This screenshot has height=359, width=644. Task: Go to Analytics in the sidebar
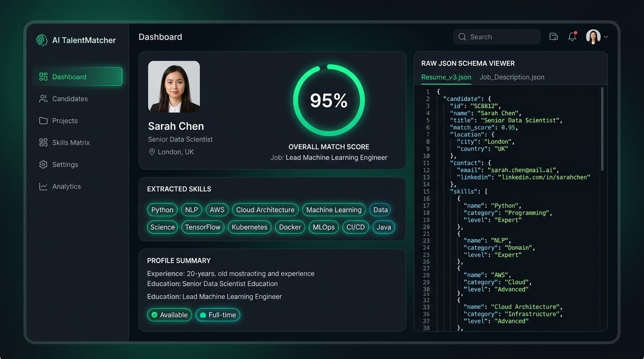tap(78, 187)
